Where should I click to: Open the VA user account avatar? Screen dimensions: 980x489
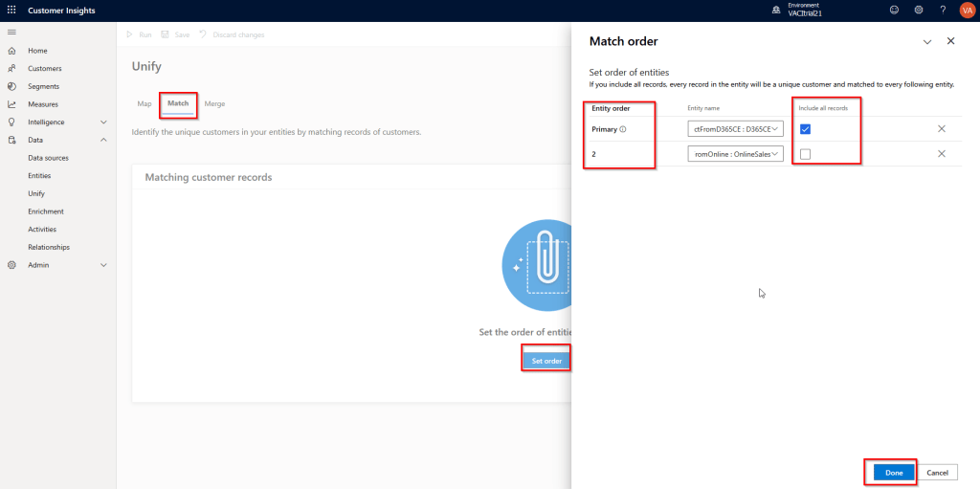(967, 10)
